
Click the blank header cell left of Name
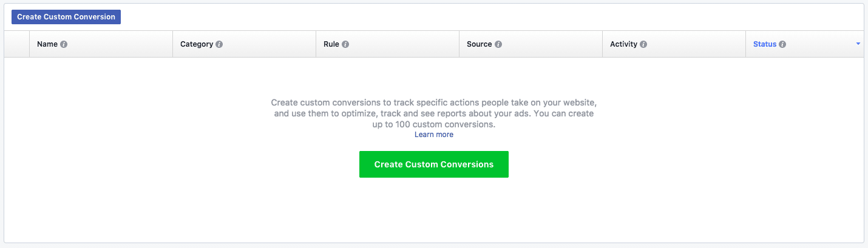(x=17, y=44)
